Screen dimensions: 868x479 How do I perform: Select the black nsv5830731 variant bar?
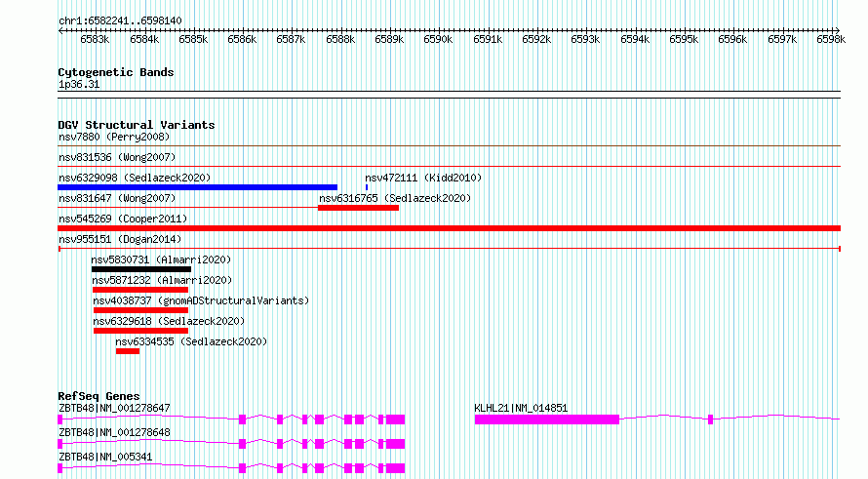tap(141, 269)
